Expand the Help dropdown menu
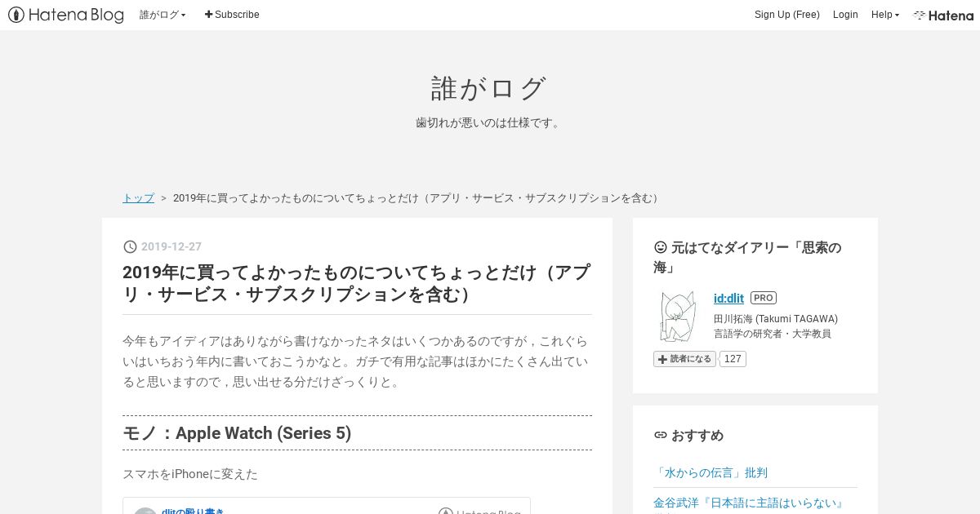Screen dimensions: 980x514 pos(885,15)
